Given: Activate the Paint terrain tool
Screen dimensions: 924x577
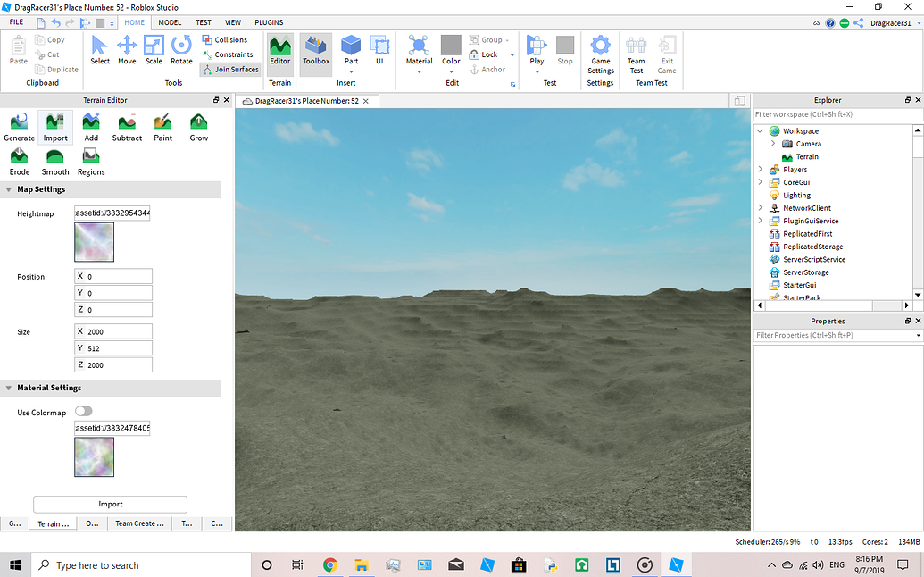Looking at the screenshot, I should [162, 127].
